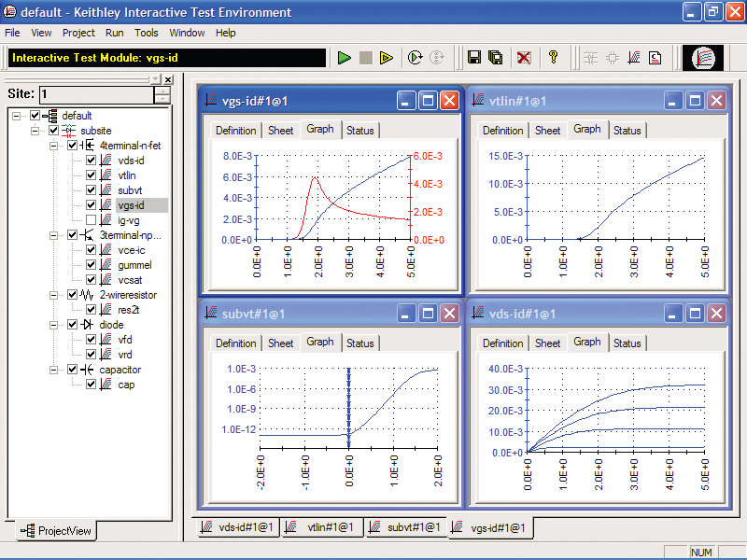The image size is (747, 560).
Task: Select the vrd tree item
Action: [x=125, y=355]
